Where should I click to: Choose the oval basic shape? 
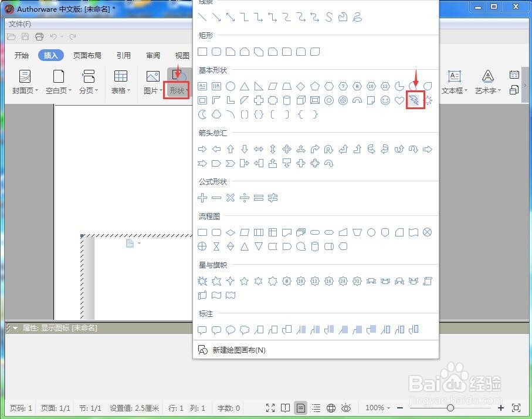(231, 86)
